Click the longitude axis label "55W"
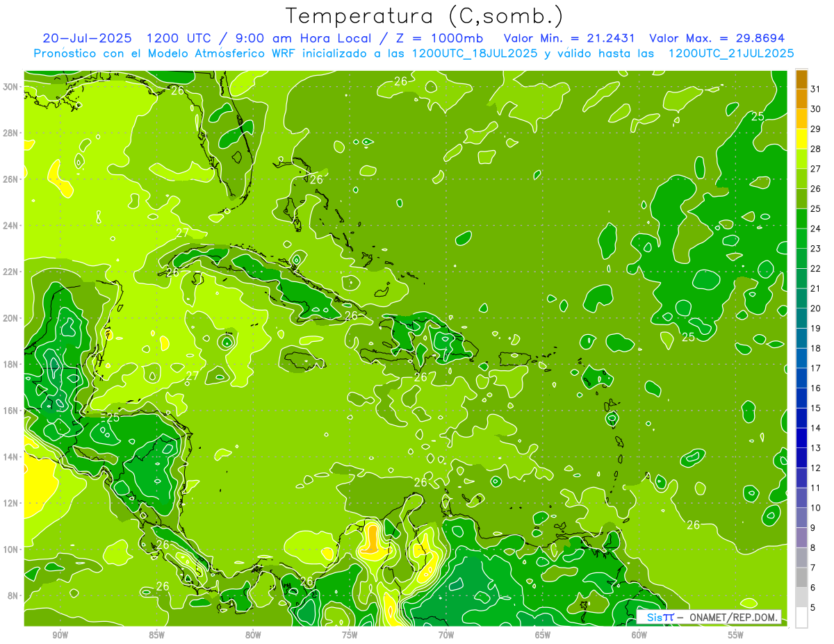The height and width of the screenshot is (644, 834). 736,634
